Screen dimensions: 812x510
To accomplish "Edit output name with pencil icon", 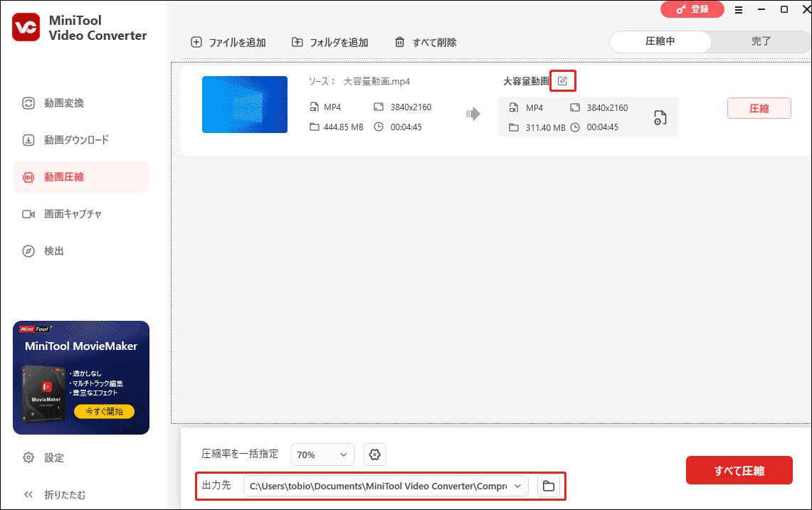I will pyautogui.click(x=562, y=81).
